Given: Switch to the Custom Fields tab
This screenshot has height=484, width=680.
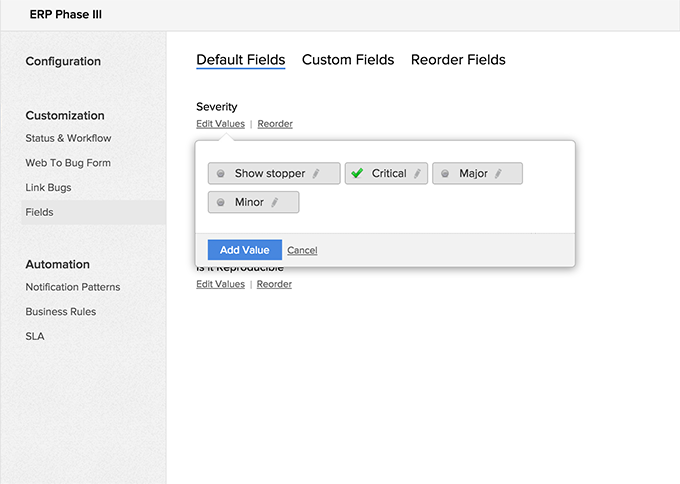Looking at the screenshot, I should [348, 60].
